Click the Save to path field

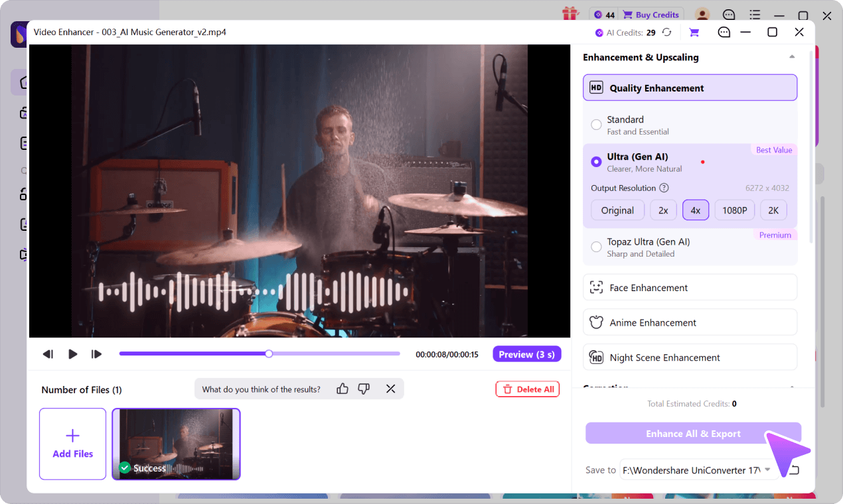(699, 470)
